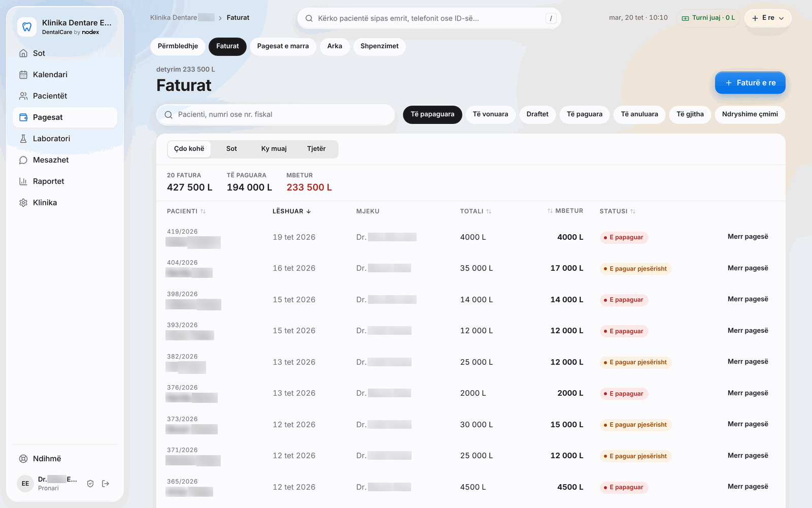
Task: Sort the table by Totali column
Action: (476, 211)
